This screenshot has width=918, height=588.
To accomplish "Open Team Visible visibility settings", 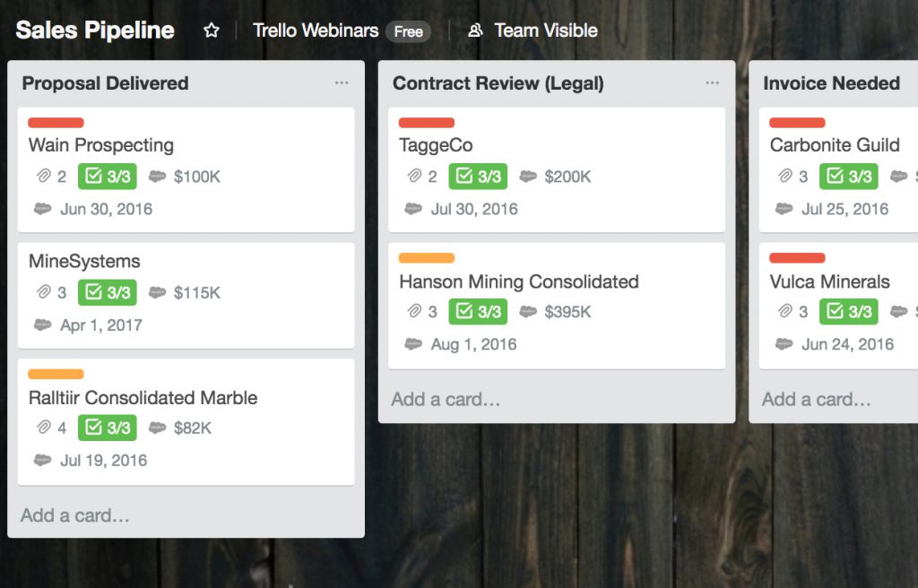I will [x=533, y=30].
